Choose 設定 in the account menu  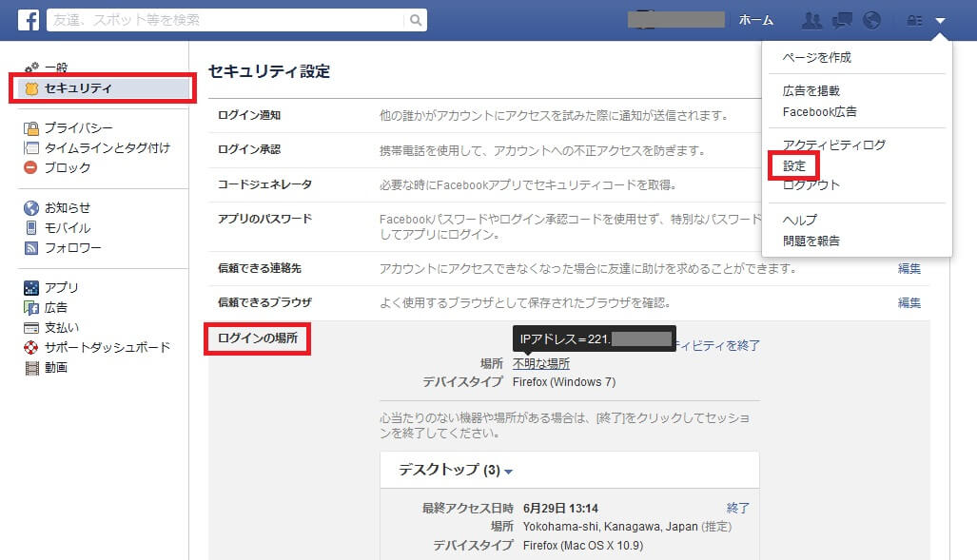794,166
